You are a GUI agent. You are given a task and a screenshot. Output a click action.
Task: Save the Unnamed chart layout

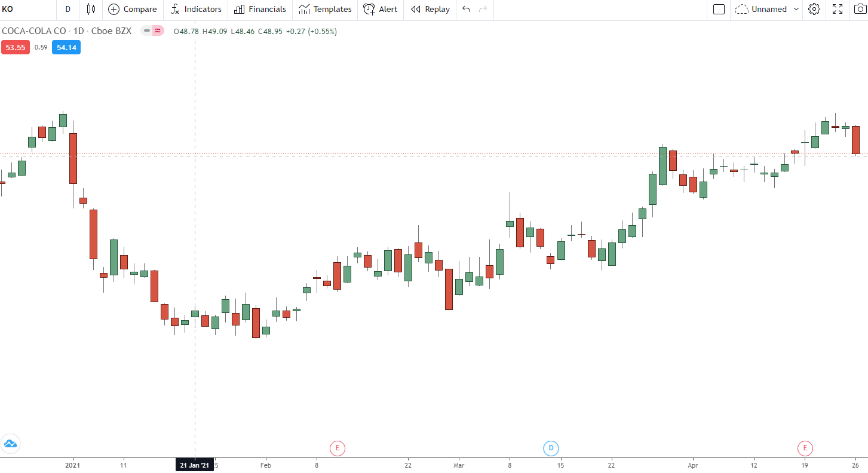point(762,9)
